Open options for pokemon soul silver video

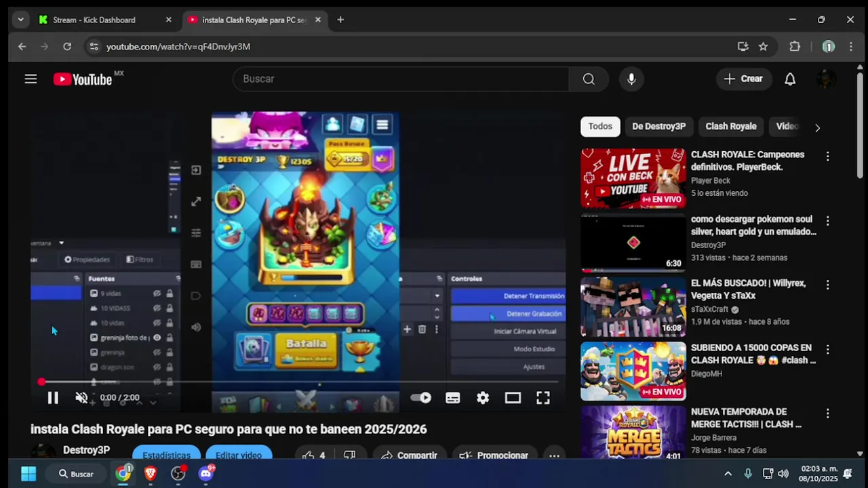point(827,221)
